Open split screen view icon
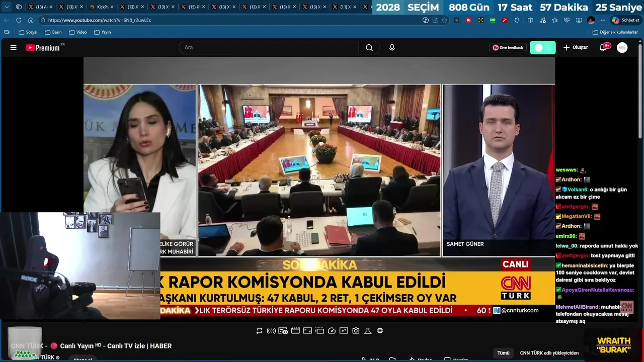Screen dimensions: 644x362 coord(530,20)
